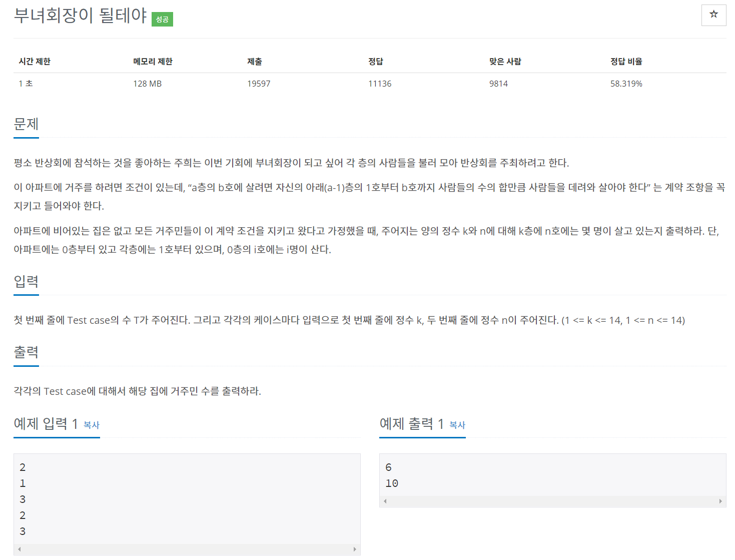Click the accuracy ratio 58.319%
The width and height of the screenshot is (735, 560).
click(x=626, y=84)
